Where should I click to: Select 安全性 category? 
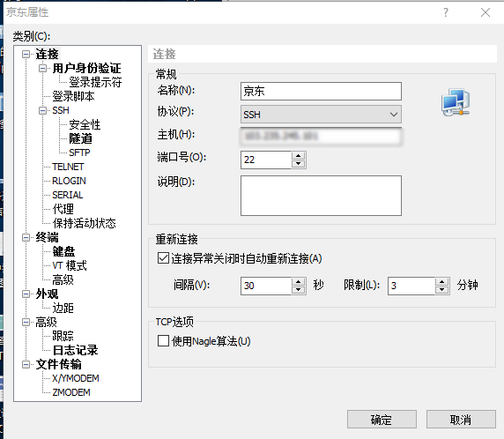(85, 125)
